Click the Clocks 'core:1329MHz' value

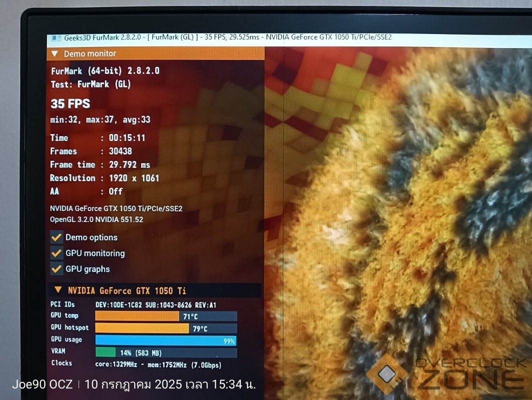(x=116, y=364)
